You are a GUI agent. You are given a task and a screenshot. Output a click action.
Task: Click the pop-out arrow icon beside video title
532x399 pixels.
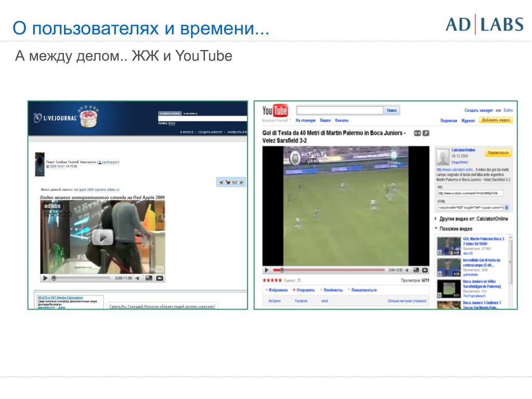425,133
